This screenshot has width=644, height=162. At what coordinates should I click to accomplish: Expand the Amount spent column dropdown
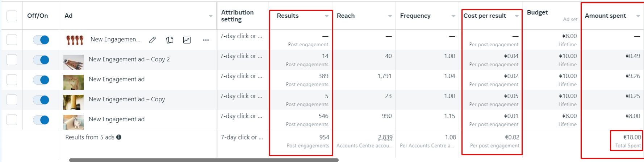coord(638,16)
